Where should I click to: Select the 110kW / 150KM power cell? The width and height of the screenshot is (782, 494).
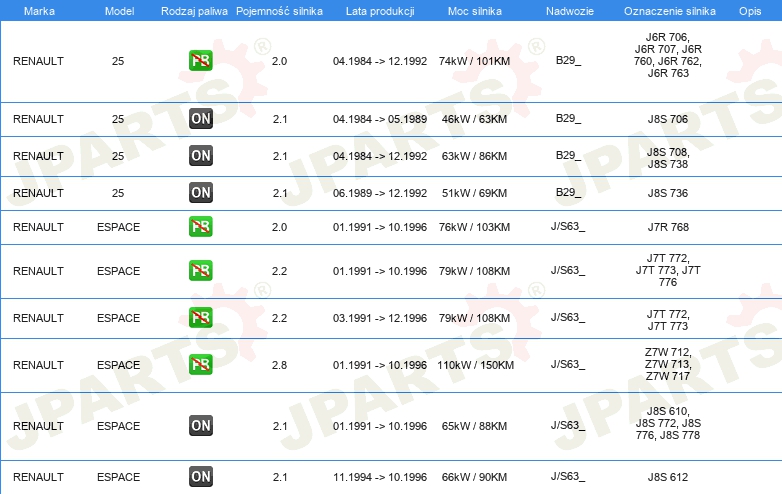tap(475, 365)
